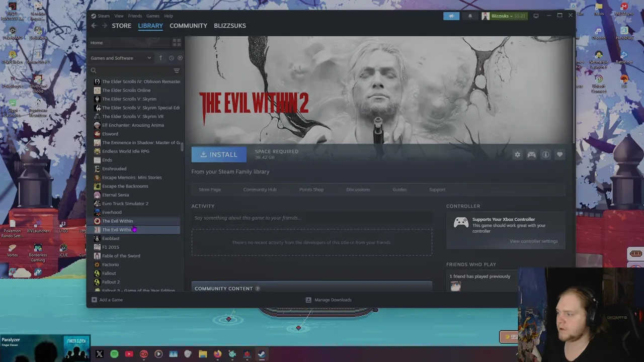Toggle the recent activity clock filter
644x362 pixels.
tap(171, 58)
